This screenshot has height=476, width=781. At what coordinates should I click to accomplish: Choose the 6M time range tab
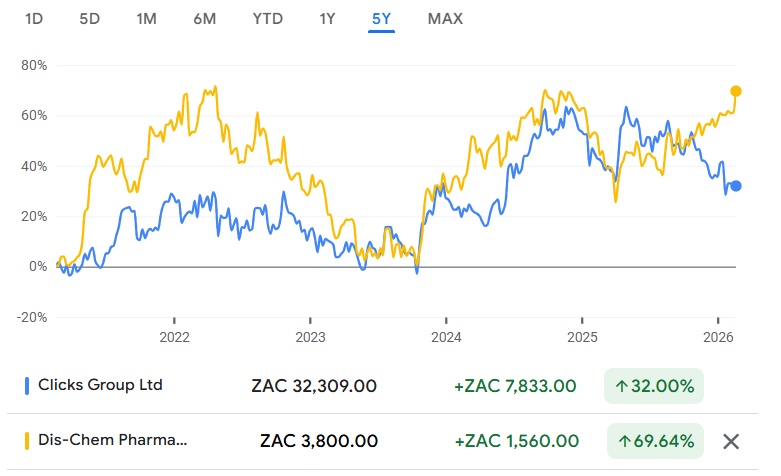coord(204,19)
